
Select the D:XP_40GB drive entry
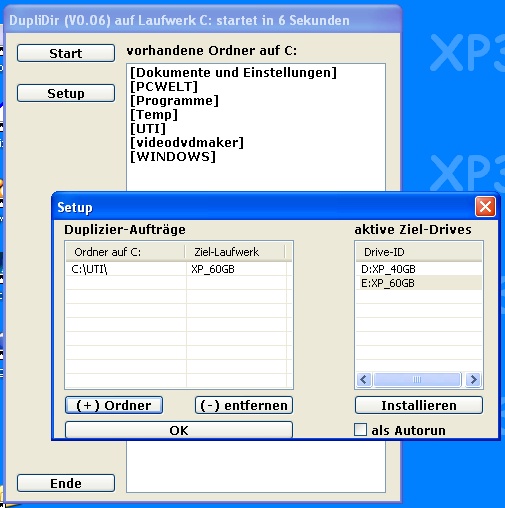point(419,269)
